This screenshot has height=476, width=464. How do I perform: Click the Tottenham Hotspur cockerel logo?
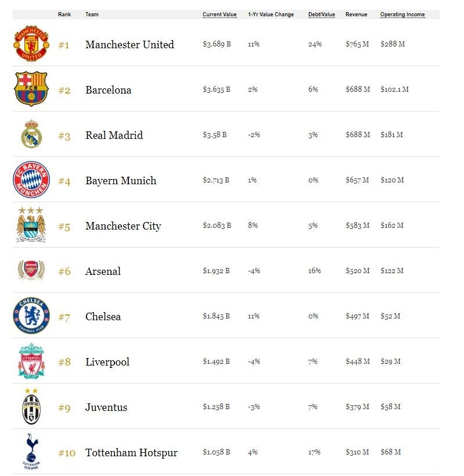(x=31, y=452)
